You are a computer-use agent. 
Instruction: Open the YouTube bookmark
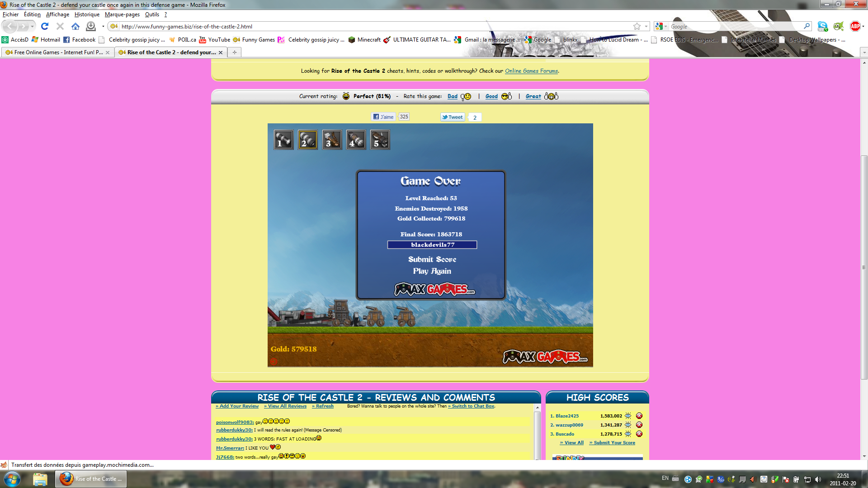[215, 40]
